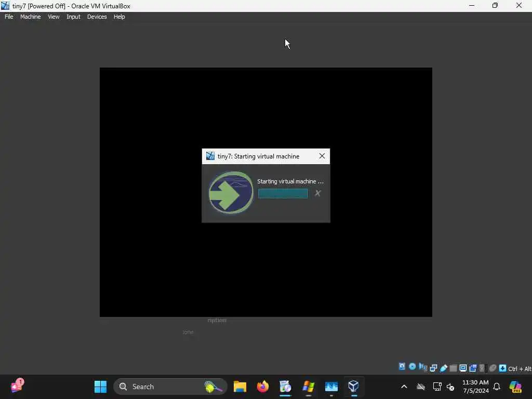Open the VirtualBox cube taskbar icon
Screen dimensions: 532x399
[x=353, y=387]
